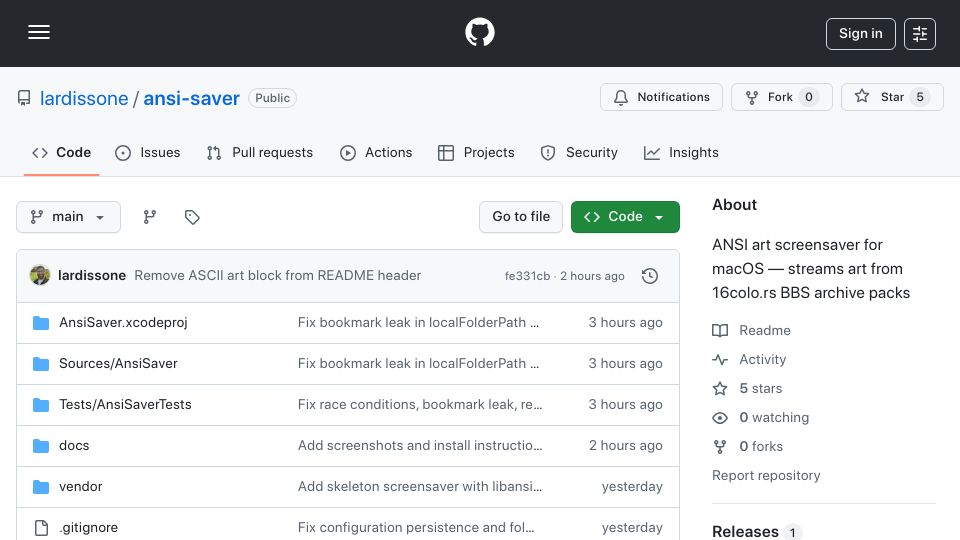Click the folder icon beside AnsiSaver.xcodeproj
The image size is (960, 540).
pos(41,323)
